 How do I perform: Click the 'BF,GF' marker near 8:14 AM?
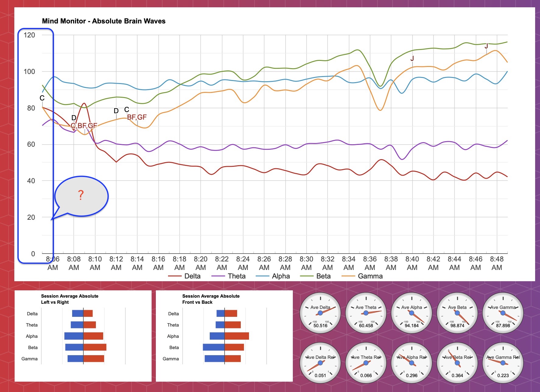click(137, 117)
